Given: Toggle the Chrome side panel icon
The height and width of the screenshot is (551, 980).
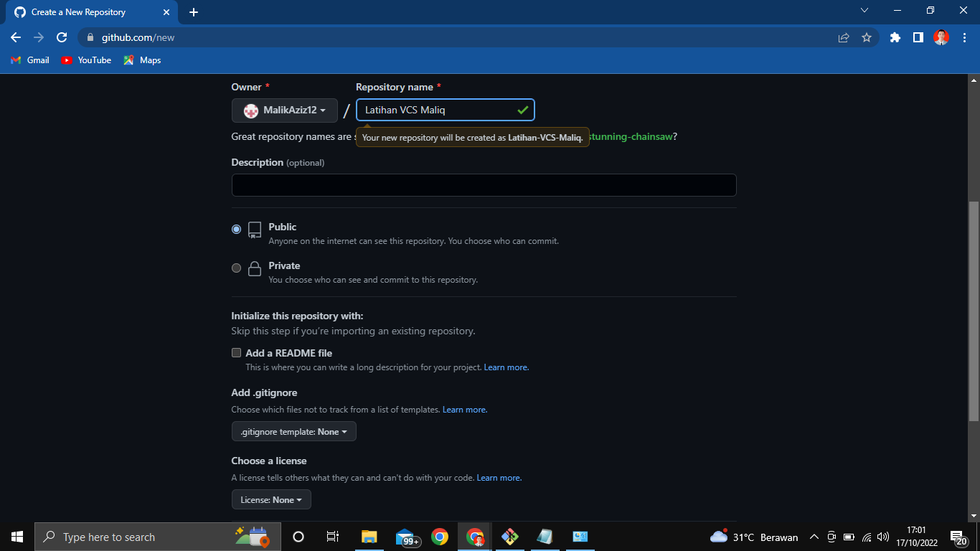Looking at the screenshot, I should (918, 37).
